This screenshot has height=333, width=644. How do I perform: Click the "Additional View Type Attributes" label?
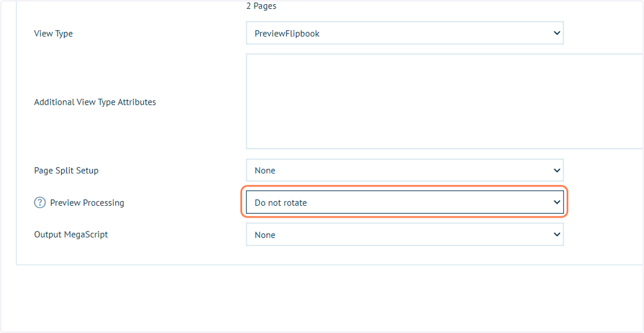pos(95,102)
